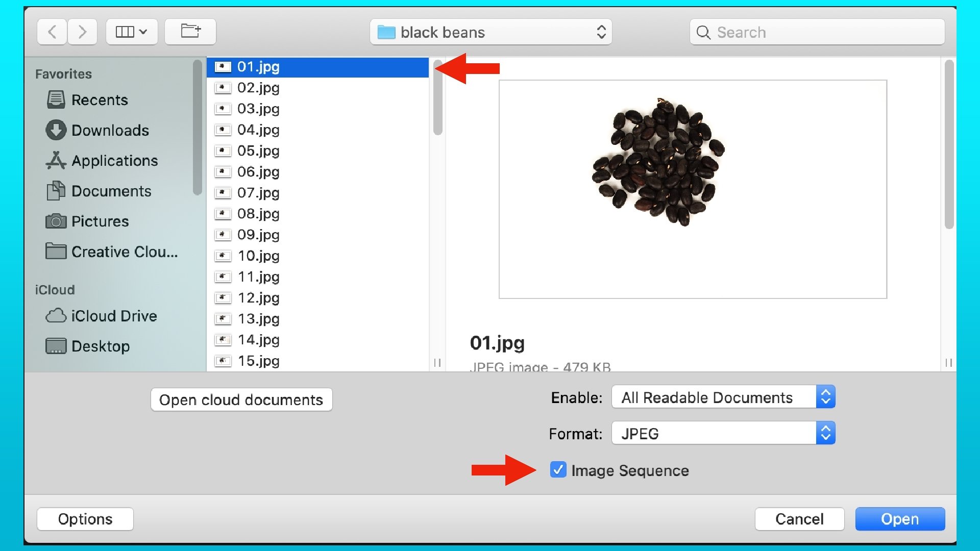The width and height of the screenshot is (980, 551).
Task: Open the Format JPEG dropdown
Action: [x=723, y=434]
